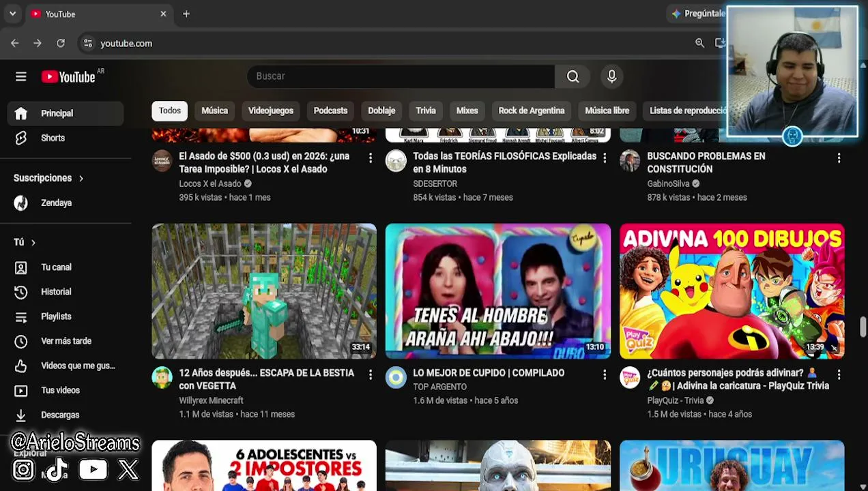The height and width of the screenshot is (491, 868).
Task: Close the YouTube browser tab
Action: tap(163, 14)
